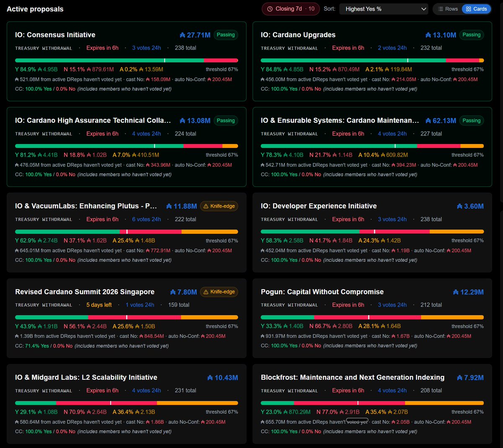Viewport: 503px width, 448px height.
Task: Open Pogun: Capital Without Compromise proposal
Action: pyautogui.click(x=322, y=292)
